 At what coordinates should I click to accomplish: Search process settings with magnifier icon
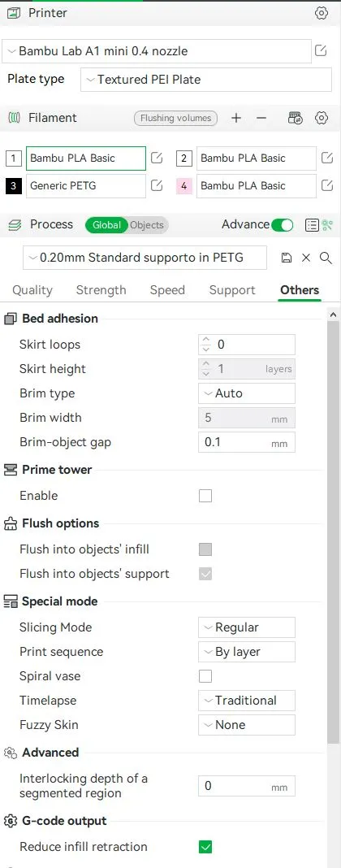tap(326, 258)
